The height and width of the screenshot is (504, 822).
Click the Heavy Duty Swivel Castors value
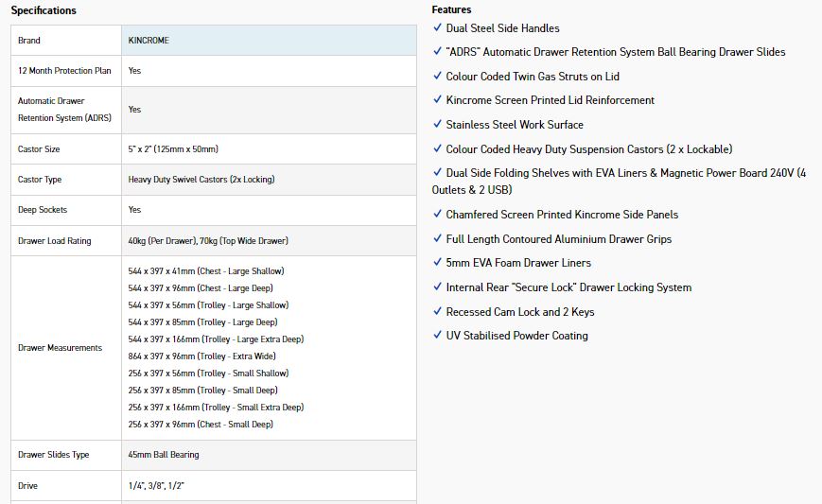201,180
